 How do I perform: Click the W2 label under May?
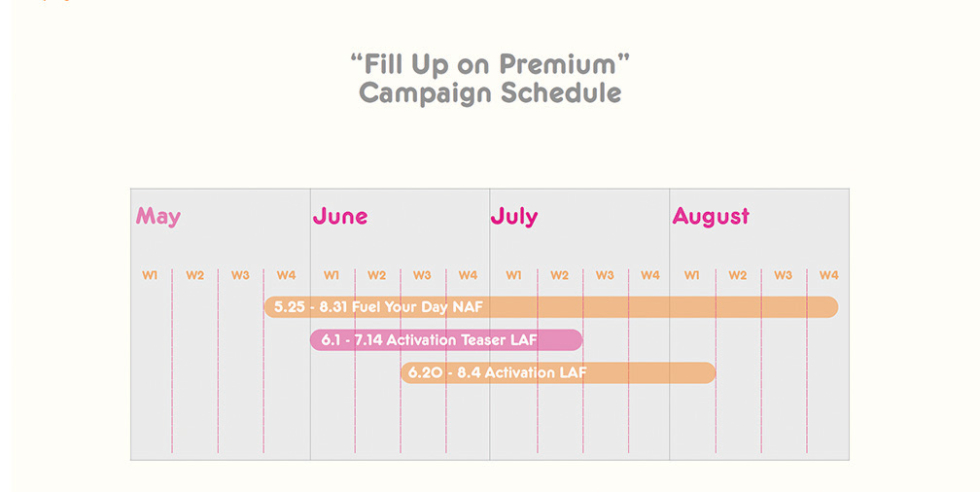(195, 275)
